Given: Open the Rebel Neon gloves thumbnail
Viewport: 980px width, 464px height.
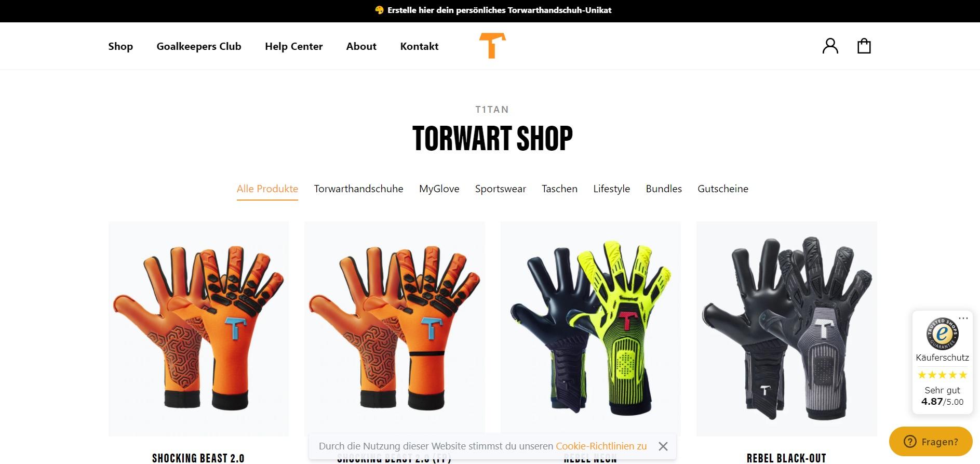Looking at the screenshot, I should click(x=590, y=329).
